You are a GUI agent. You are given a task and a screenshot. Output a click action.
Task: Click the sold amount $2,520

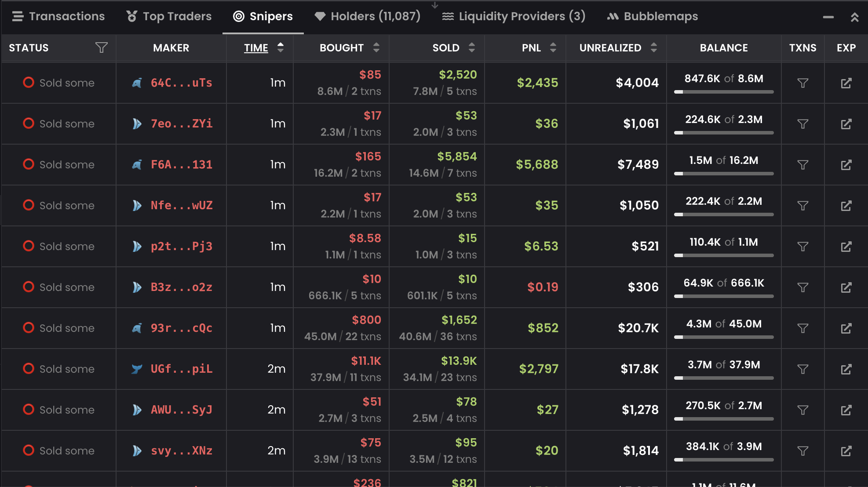(x=458, y=75)
